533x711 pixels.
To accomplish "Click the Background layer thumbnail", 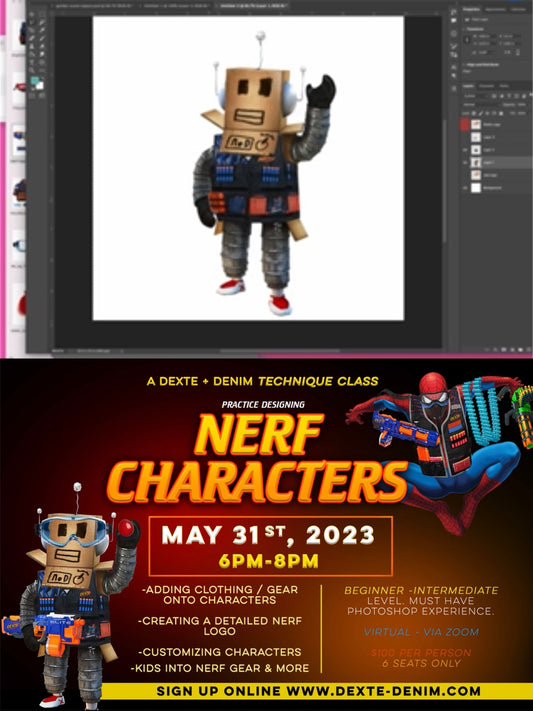I will pyautogui.click(x=476, y=188).
